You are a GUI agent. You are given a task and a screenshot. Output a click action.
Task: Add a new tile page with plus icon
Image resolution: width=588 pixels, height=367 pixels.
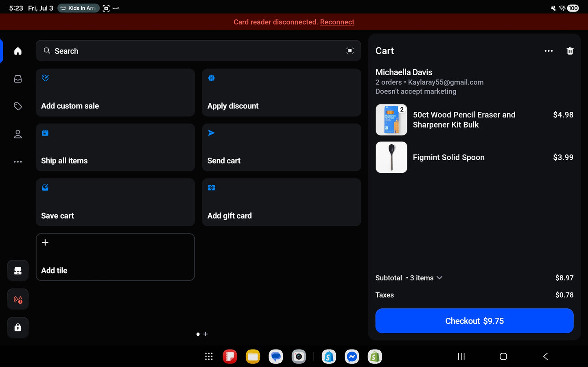pos(205,334)
